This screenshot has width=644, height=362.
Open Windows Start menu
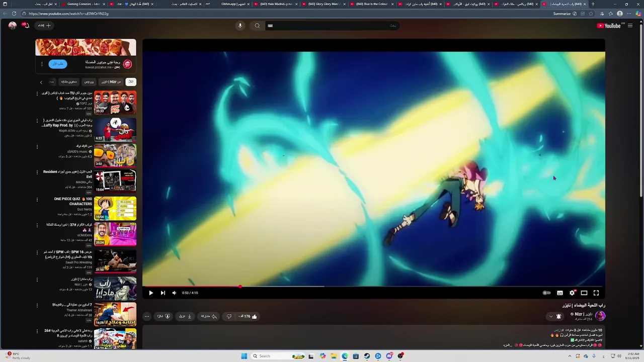click(x=244, y=356)
